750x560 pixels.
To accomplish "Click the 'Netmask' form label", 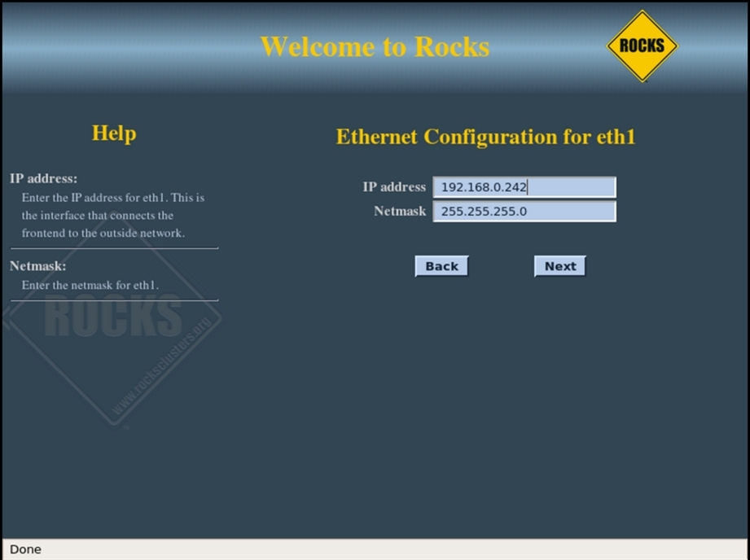I will coord(400,211).
